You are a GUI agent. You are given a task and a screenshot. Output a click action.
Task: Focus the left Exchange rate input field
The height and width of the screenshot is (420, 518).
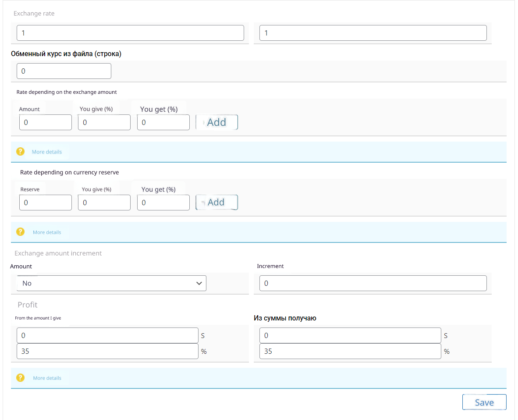click(130, 33)
